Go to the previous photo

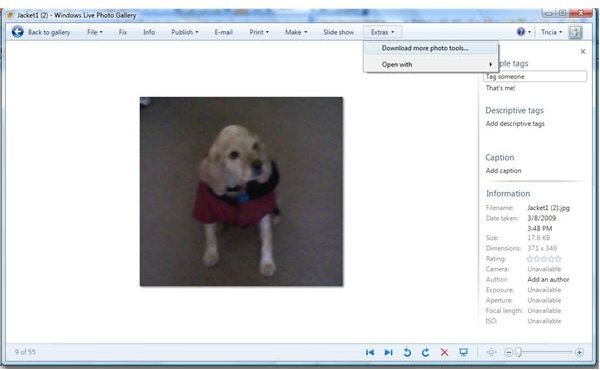(x=370, y=352)
